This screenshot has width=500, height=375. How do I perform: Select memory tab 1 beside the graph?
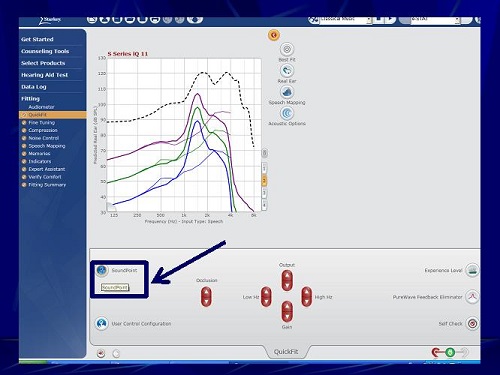(x=264, y=168)
